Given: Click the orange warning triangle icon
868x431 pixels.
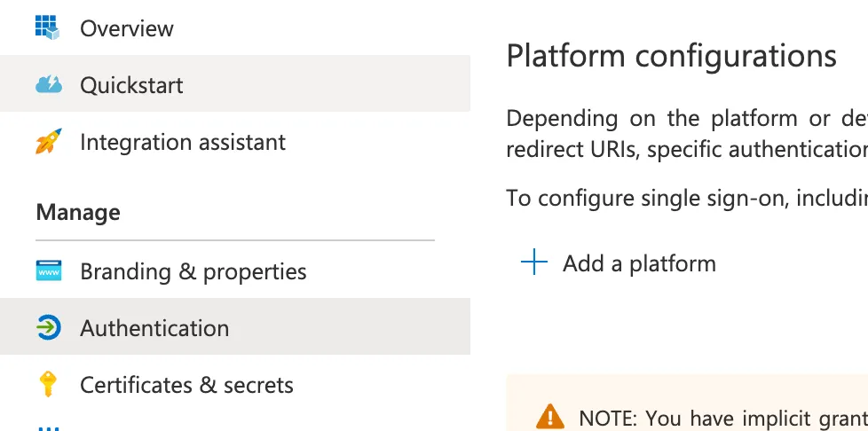Looking at the screenshot, I should (550, 417).
